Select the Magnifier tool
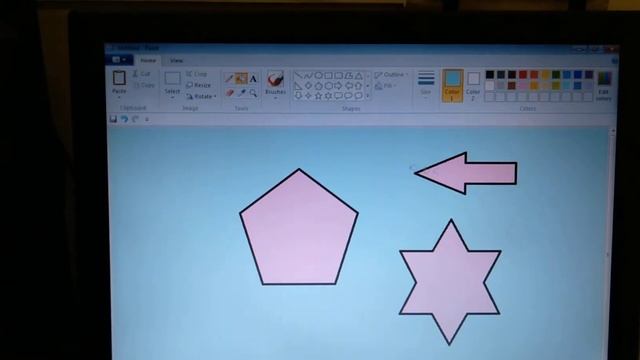The width and height of the screenshot is (640, 360). coord(253,93)
